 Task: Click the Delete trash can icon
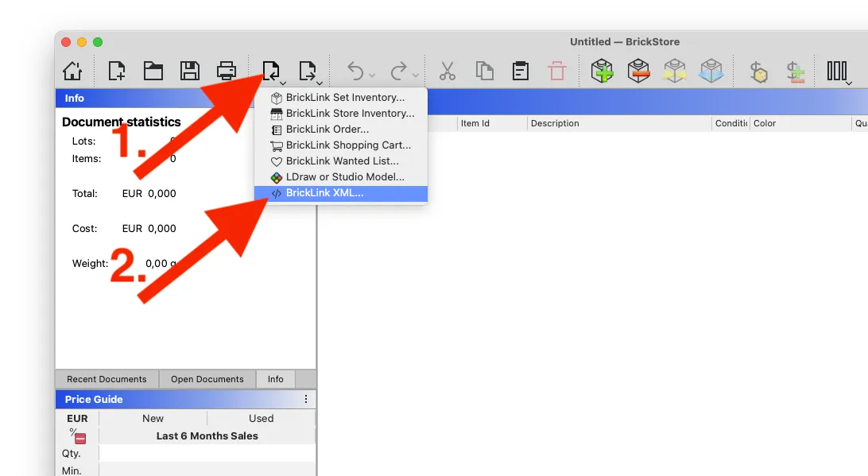(557, 71)
